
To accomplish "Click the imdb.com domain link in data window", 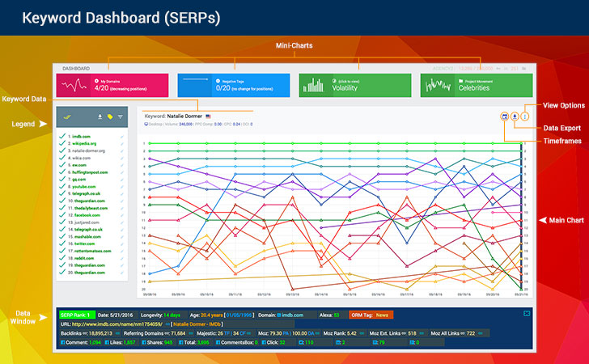I will pyautogui.click(x=293, y=315).
